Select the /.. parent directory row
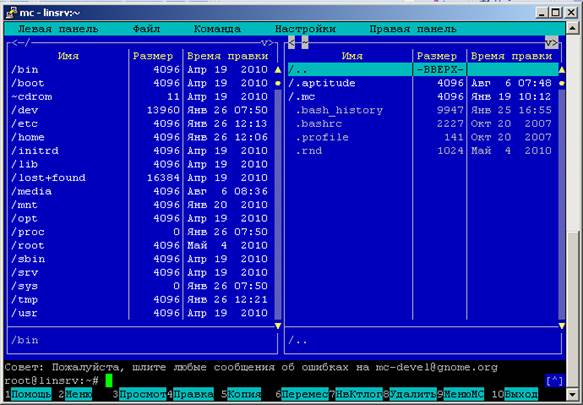Viewport: 583px width, 405px height. coord(423,70)
